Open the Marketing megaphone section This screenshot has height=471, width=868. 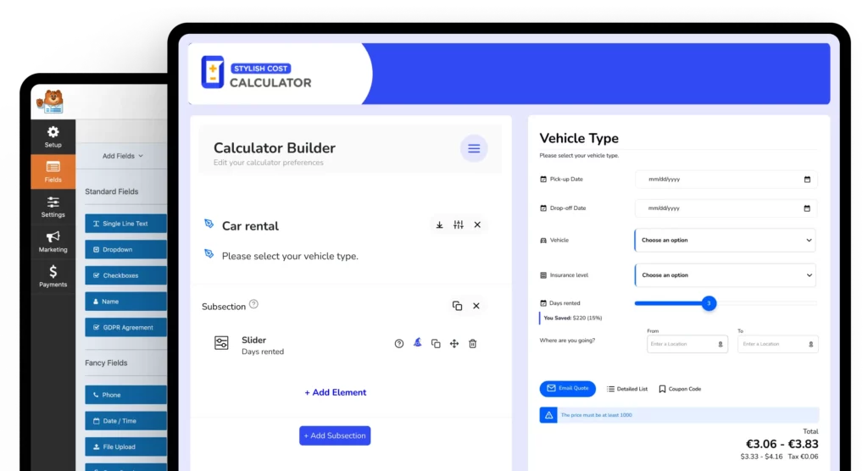click(53, 242)
